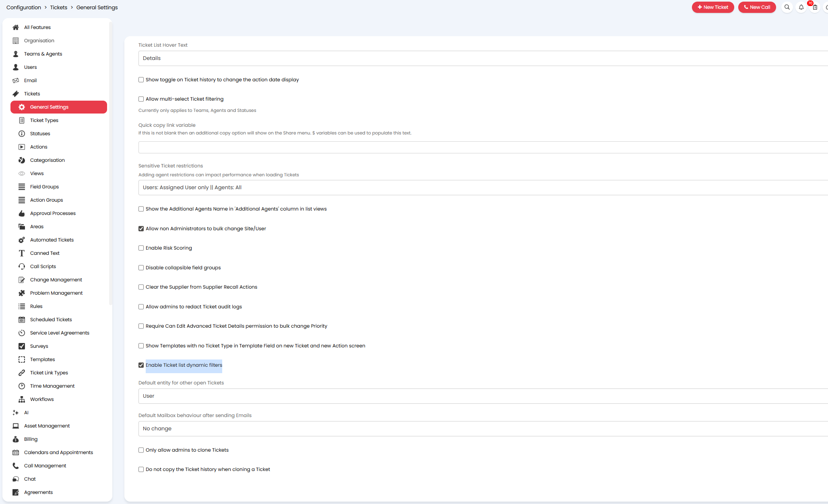Click the Views eye icon in sidebar
The image size is (828, 504).
click(22, 174)
